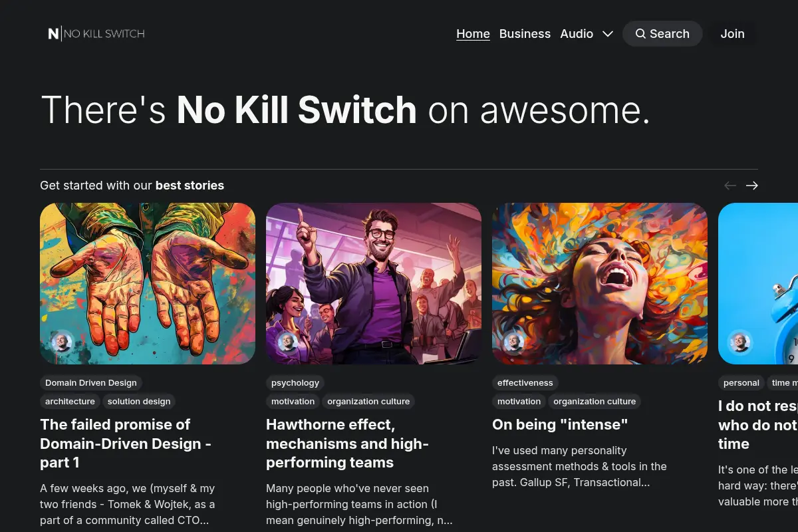Viewport: 798px width, 532px height.
Task: Show next best stories with right arrow
Action: [x=751, y=186]
